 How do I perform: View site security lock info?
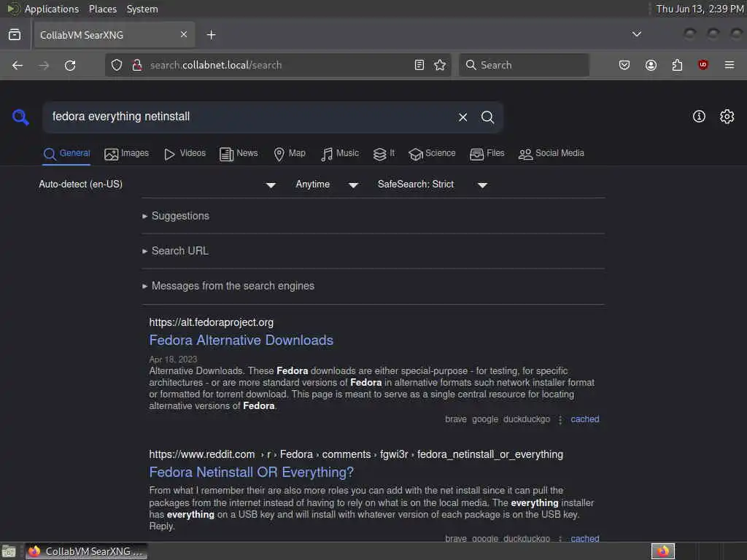tap(137, 65)
